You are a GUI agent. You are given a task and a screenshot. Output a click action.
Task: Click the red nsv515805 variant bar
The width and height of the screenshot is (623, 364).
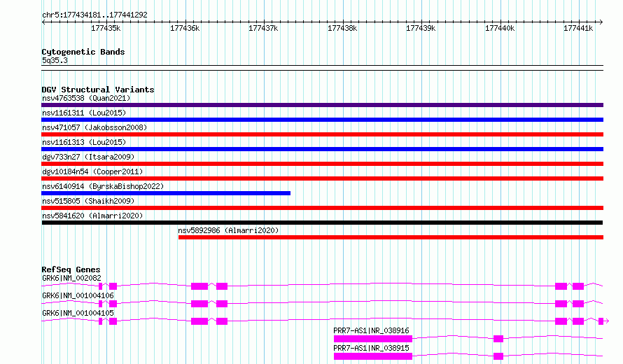point(322,208)
